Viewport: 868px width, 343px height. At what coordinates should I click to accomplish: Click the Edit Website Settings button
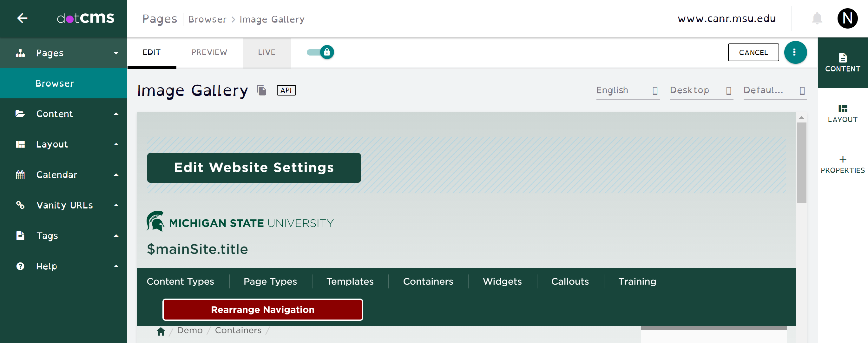coord(254,168)
